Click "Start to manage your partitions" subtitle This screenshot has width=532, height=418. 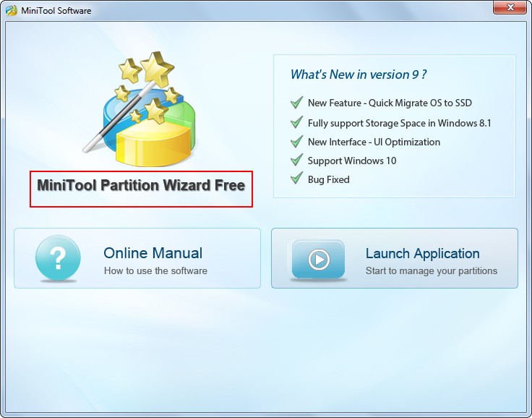click(432, 270)
